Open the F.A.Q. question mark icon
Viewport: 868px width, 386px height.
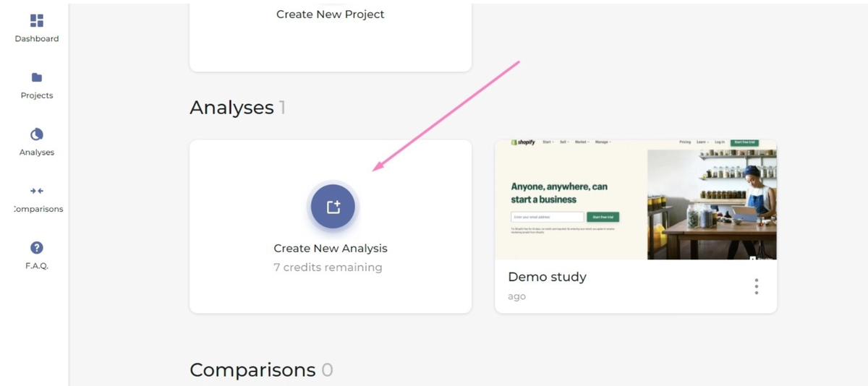point(37,248)
